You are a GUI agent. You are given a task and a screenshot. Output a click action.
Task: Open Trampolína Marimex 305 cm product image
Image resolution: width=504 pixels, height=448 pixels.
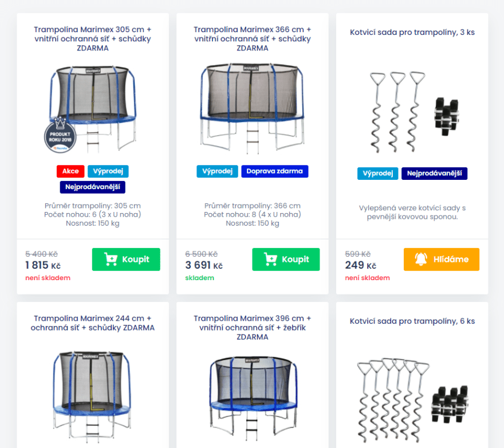pos(93,109)
